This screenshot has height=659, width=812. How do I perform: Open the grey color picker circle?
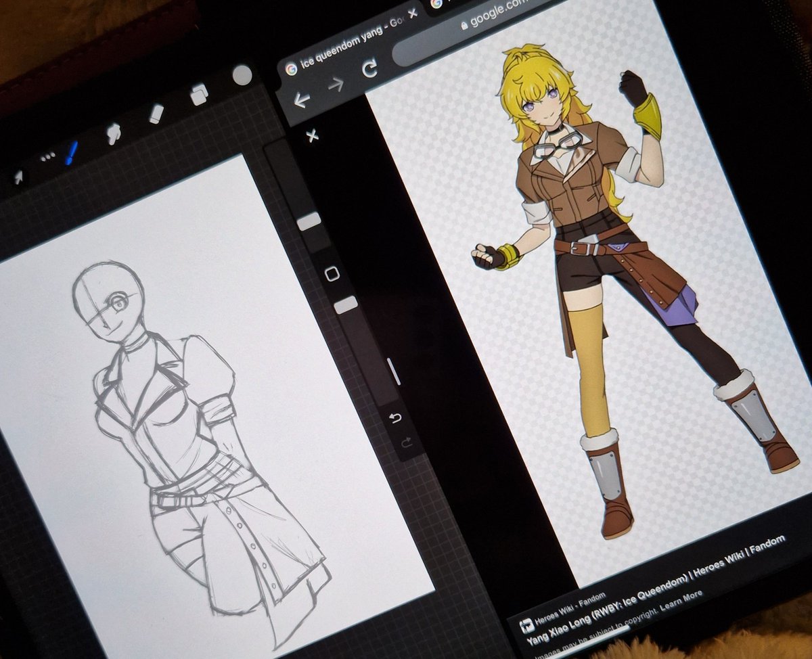(x=242, y=75)
